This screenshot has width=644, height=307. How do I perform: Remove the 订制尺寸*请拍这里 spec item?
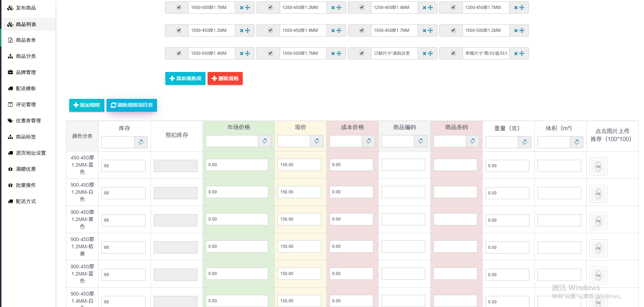424,53
